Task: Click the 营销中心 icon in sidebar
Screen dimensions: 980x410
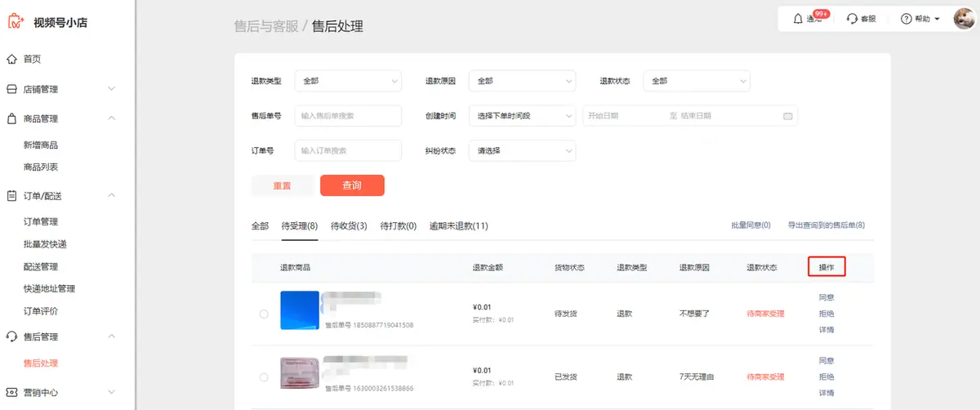Action: click(11, 392)
